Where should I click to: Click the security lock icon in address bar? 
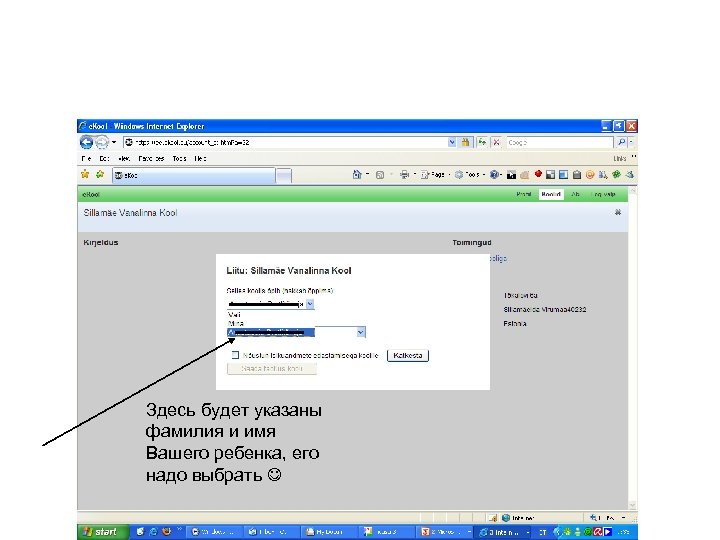click(x=466, y=142)
